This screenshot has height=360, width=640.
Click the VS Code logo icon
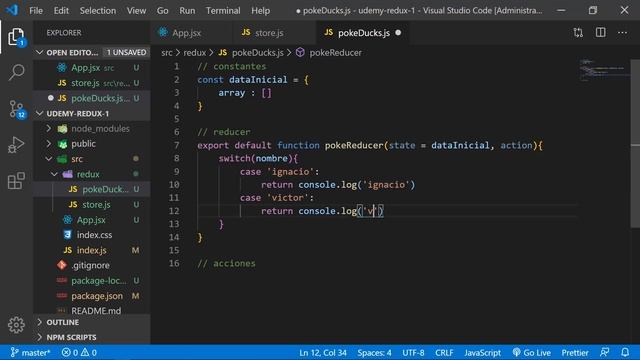[x=12, y=10]
